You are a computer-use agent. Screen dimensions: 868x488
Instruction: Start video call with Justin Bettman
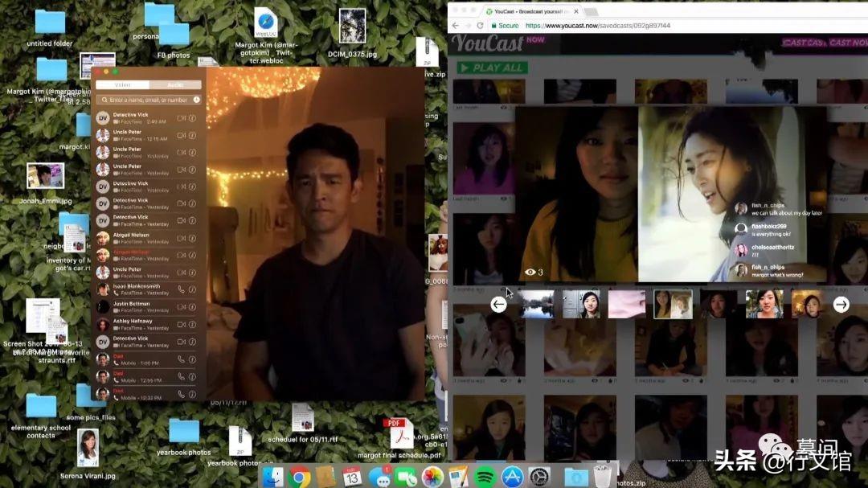pos(181,307)
